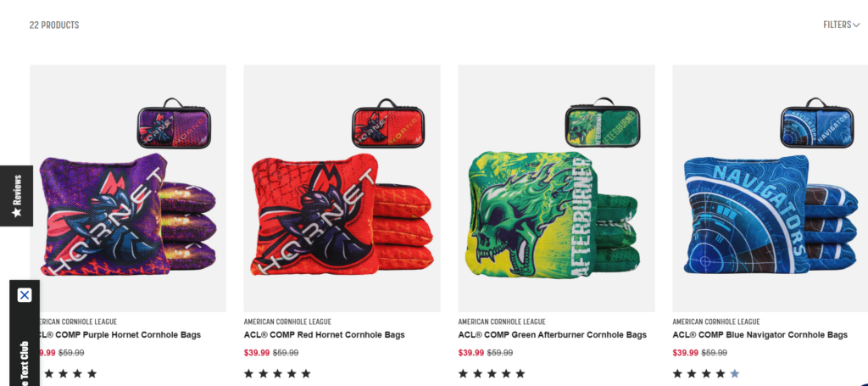Open ACL COMP Green Afterburner Cornhole Bags link

(553, 335)
